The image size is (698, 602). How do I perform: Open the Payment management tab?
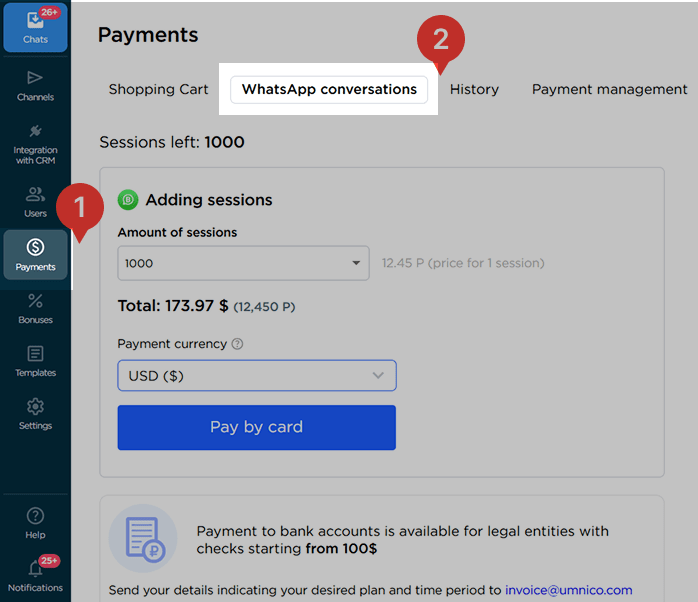click(609, 89)
